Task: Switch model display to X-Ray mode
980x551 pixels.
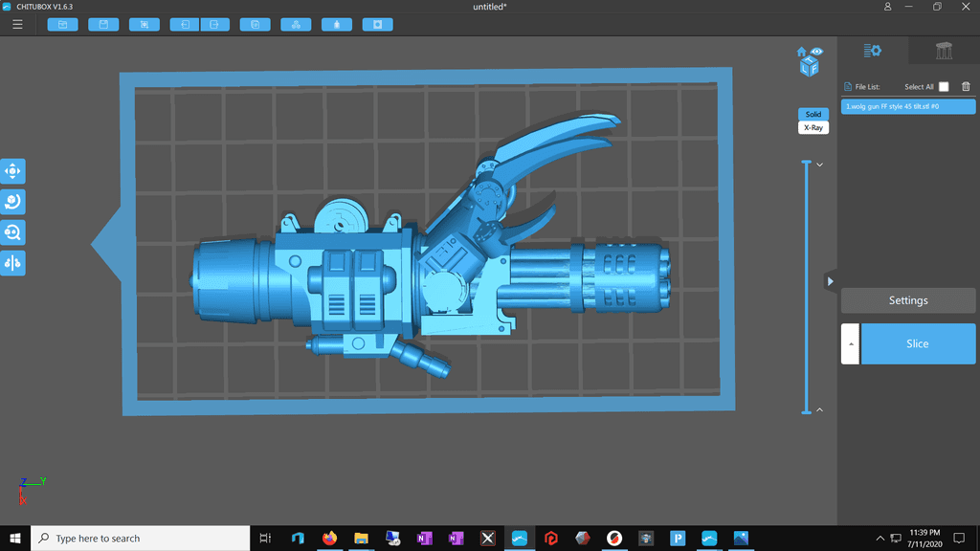Action: coord(812,127)
